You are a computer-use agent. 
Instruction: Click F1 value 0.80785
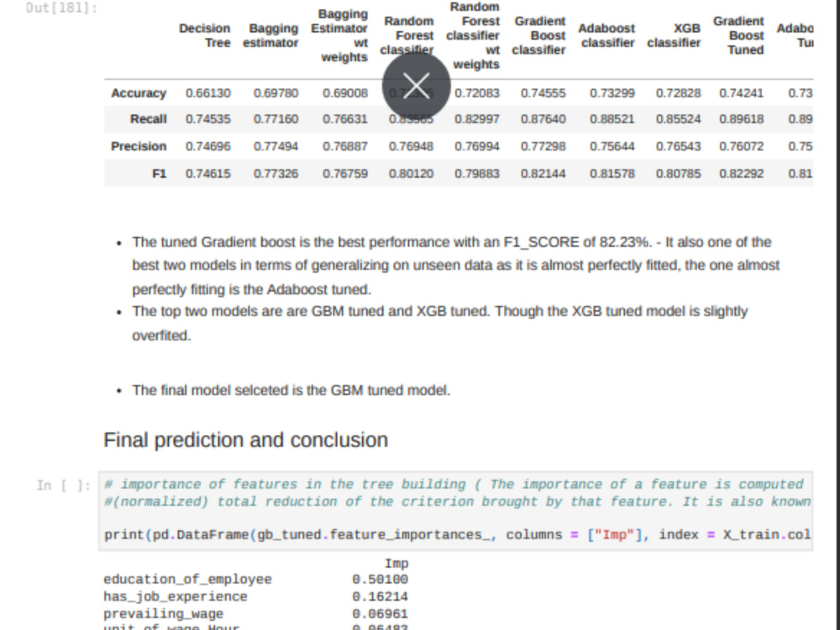(678, 174)
